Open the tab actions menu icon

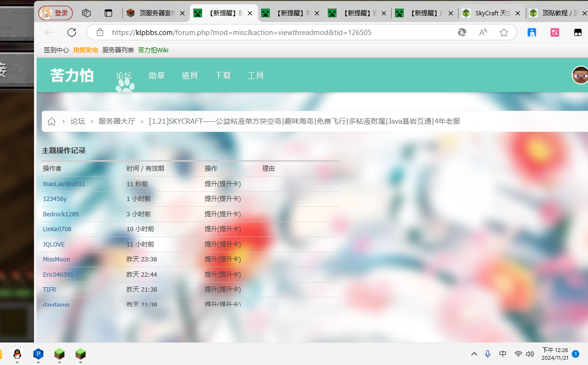click(x=108, y=13)
